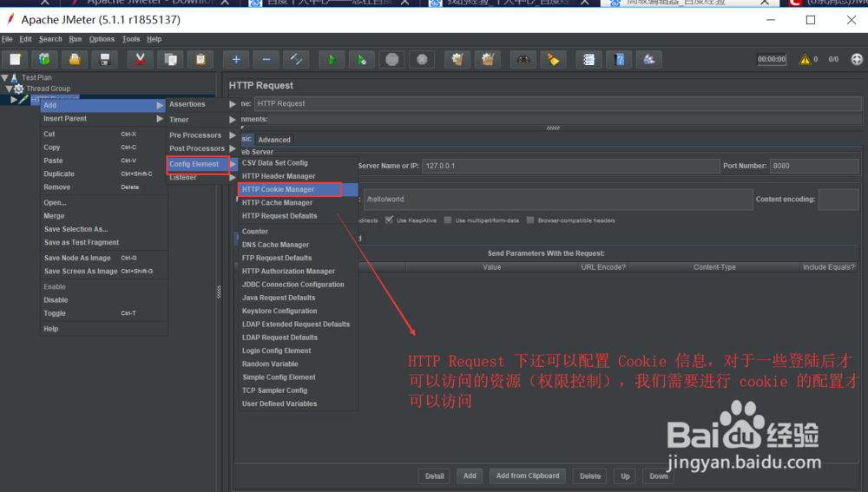
Task: Collapse the Test Plan tree node
Action: coord(5,77)
